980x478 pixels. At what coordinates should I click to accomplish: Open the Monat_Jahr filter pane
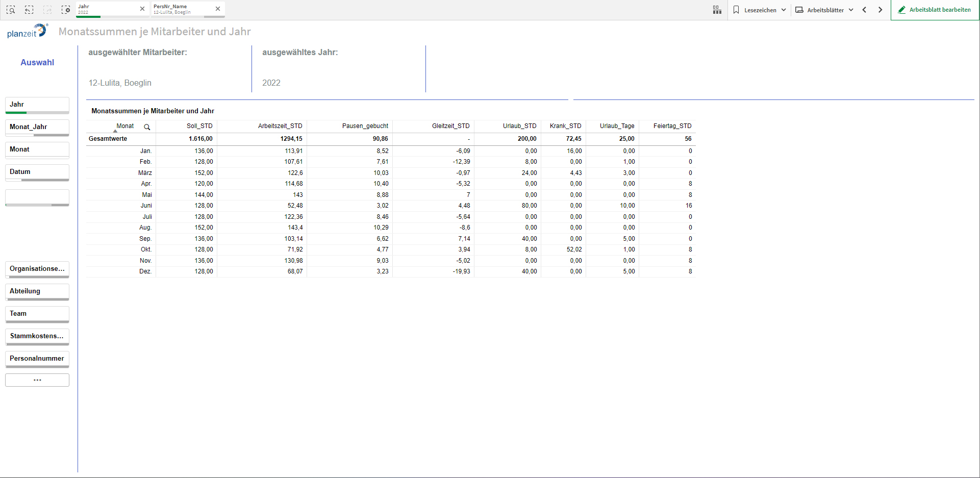tap(37, 127)
